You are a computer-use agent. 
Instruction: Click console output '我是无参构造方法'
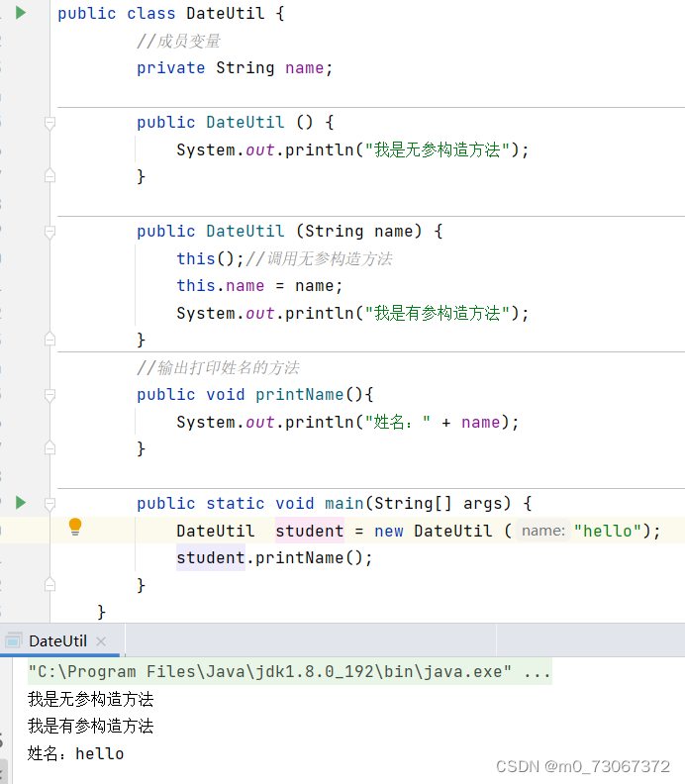[90, 699]
